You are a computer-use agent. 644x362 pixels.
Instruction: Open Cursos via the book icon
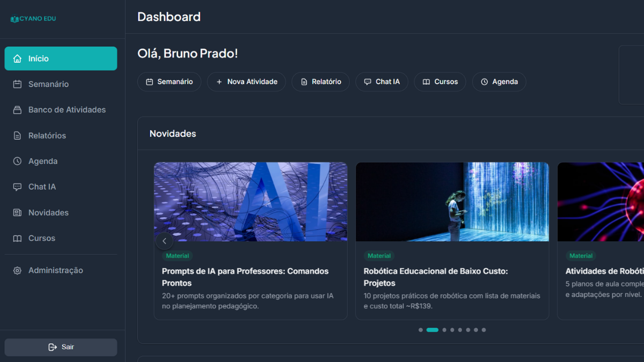point(17,238)
